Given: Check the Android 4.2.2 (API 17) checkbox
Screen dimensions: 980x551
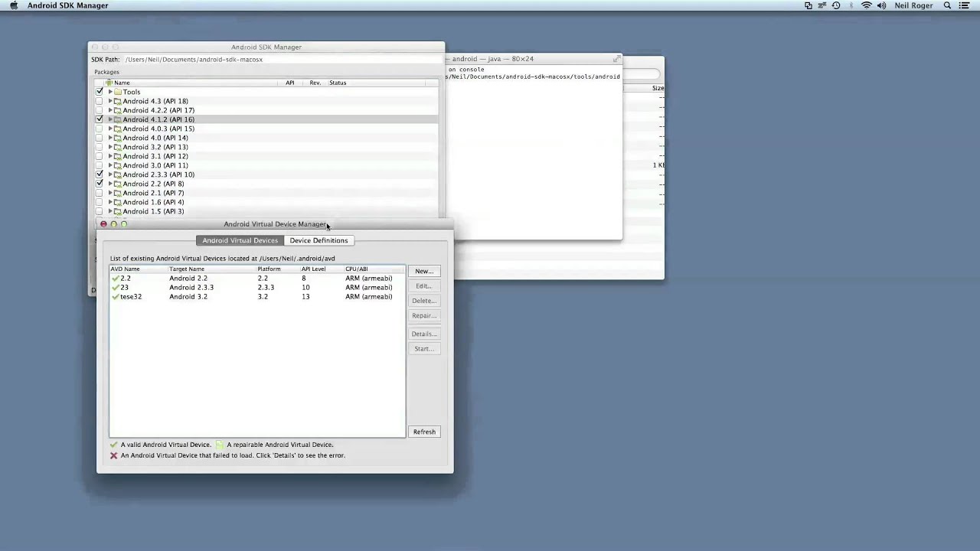Looking at the screenshot, I should [99, 110].
